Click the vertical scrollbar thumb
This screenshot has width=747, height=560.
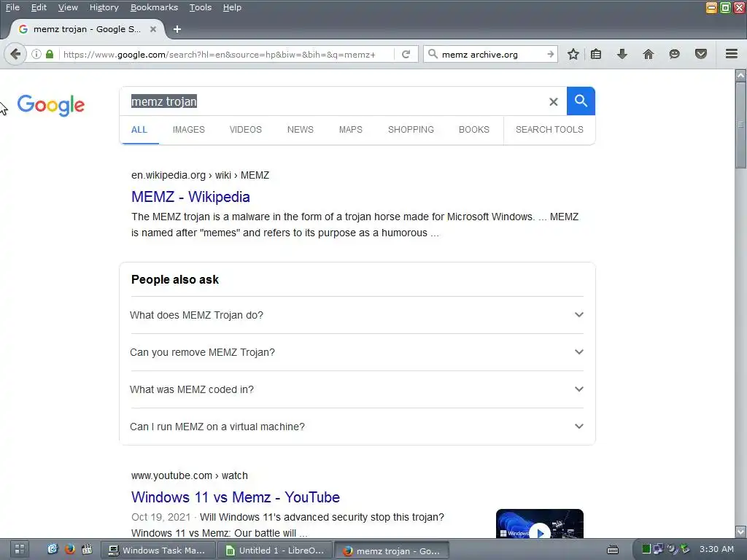point(740,125)
